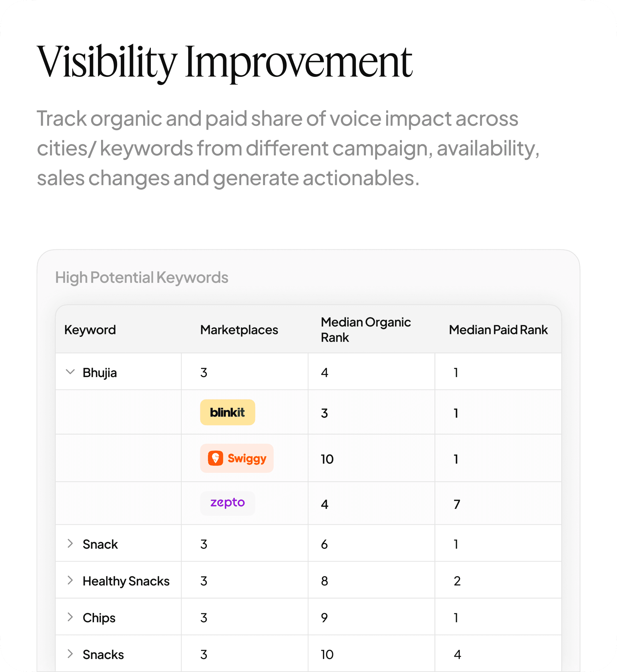This screenshot has height=672, width=617.
Task: Expand the Chips keyword row
Action: (70, 617)
